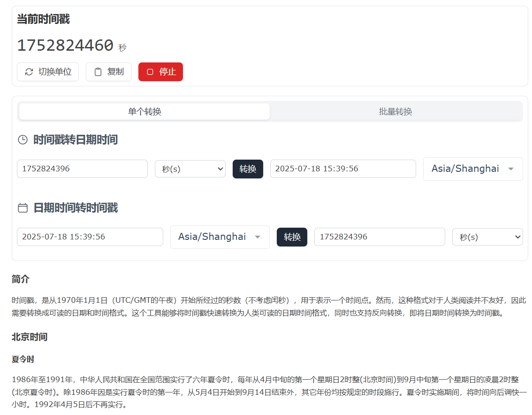The image size is (532, 415).
Task: Open the 批量转换 batch tab
Action: (x=395, y=111)
